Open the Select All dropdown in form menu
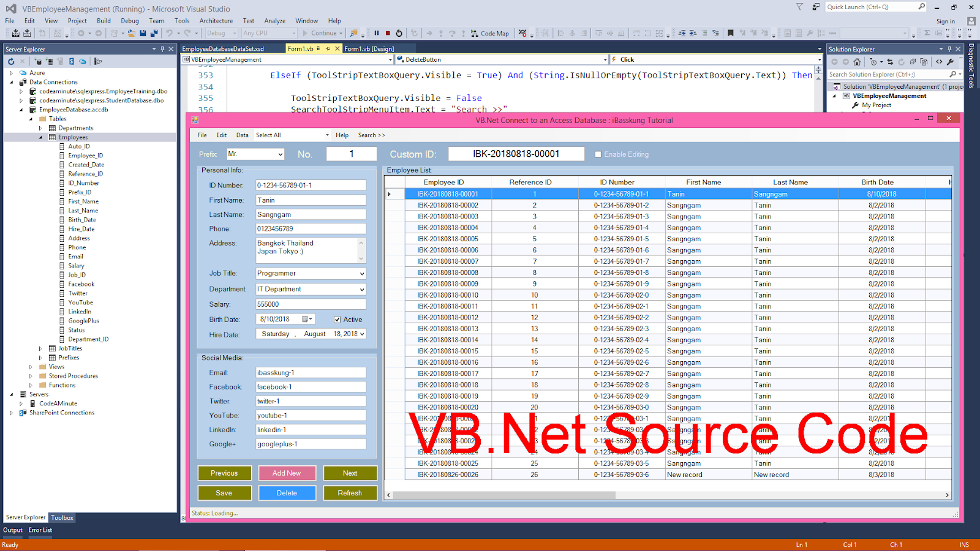 pyautogui.click(x=327, y=135)
